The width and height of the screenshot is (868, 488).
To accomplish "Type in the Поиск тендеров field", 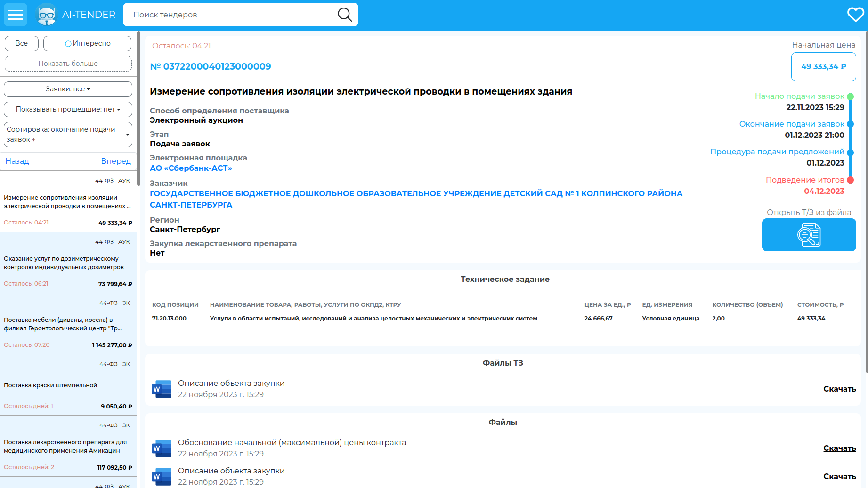I will coord(231,15).
